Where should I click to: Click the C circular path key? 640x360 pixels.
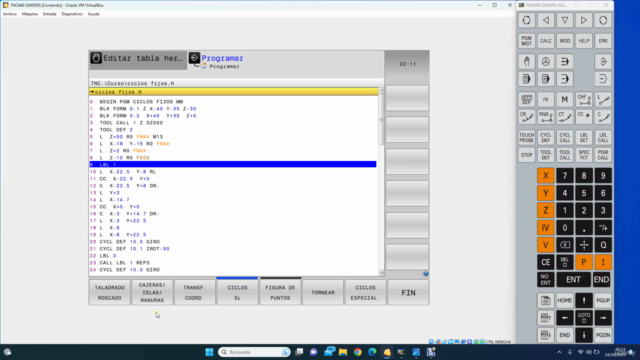click(x=603, y=117)
